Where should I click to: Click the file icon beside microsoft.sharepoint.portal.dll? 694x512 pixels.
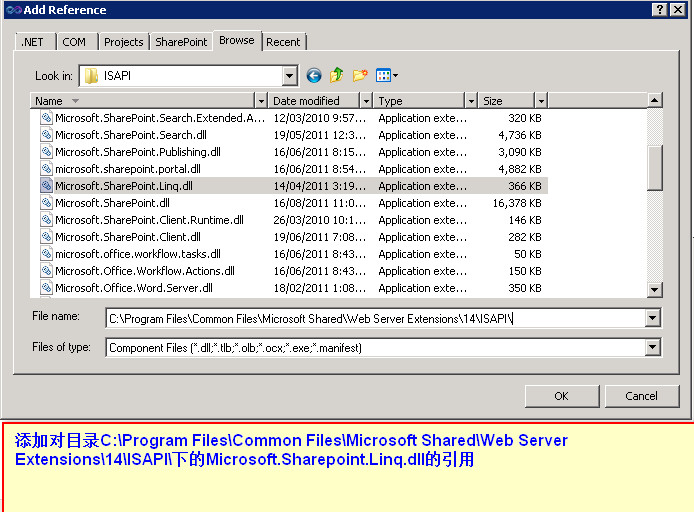[x=46, y=169]
